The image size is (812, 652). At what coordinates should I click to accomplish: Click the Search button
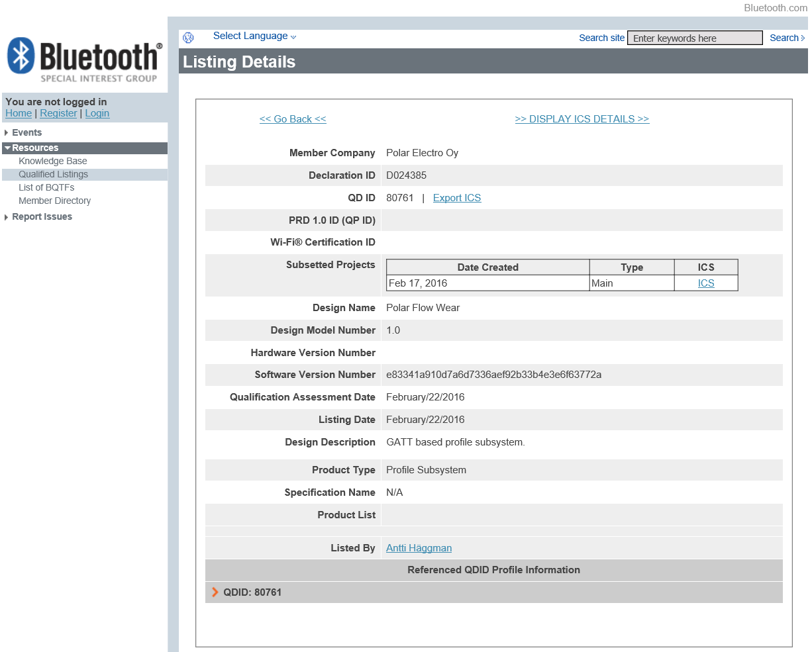point(787,38)
